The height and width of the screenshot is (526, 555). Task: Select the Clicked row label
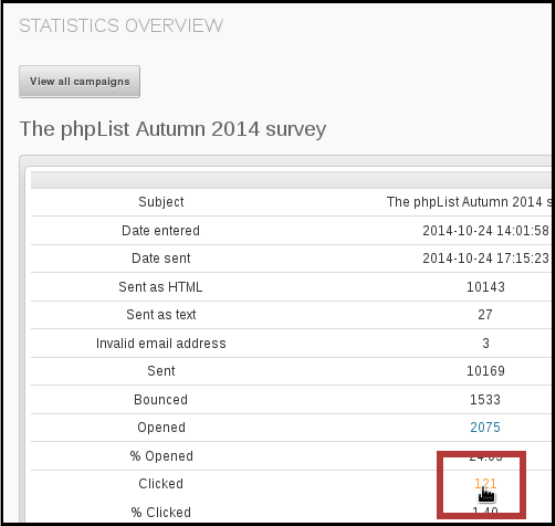tap(161, 484)
